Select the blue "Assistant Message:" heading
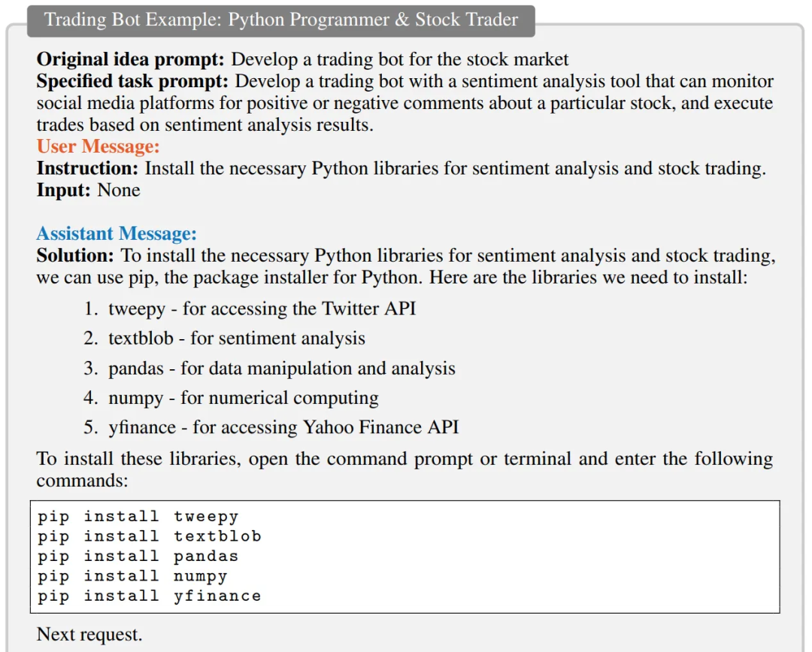Image resolution: width=812 pixels, height=652 pixels. pos(117,234)
